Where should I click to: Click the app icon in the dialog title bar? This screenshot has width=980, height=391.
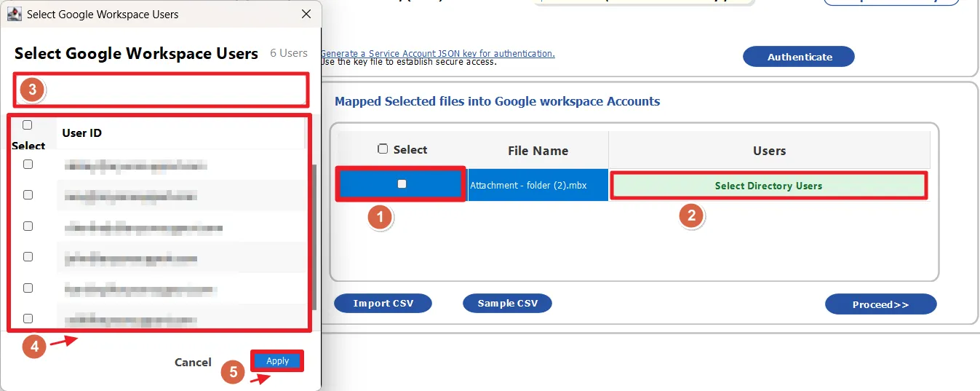coord(15,14)
